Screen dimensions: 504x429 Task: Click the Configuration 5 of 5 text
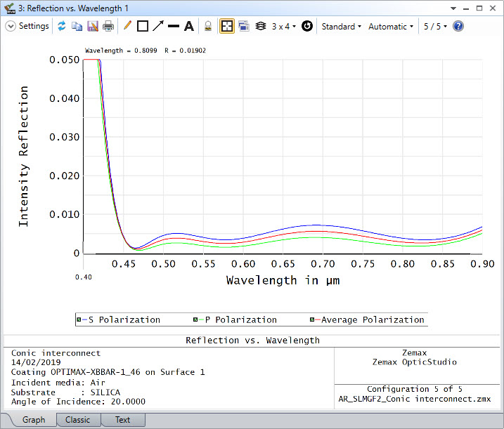pyautogui.click(x=415, y=389)
